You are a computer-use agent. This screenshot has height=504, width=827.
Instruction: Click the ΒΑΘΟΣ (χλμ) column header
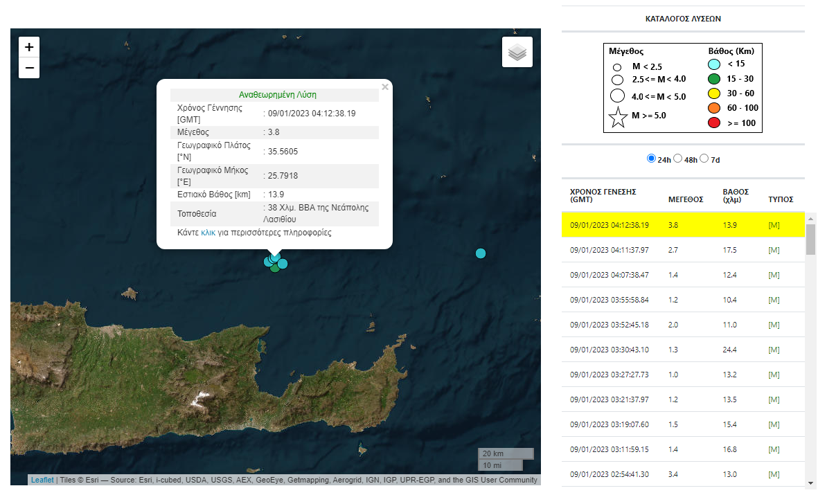click(736, 196)
